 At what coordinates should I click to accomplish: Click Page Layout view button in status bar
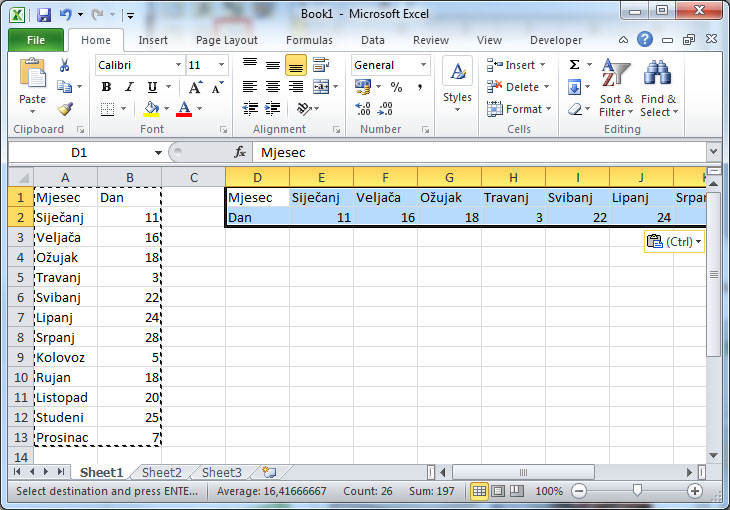coord(498,491)
